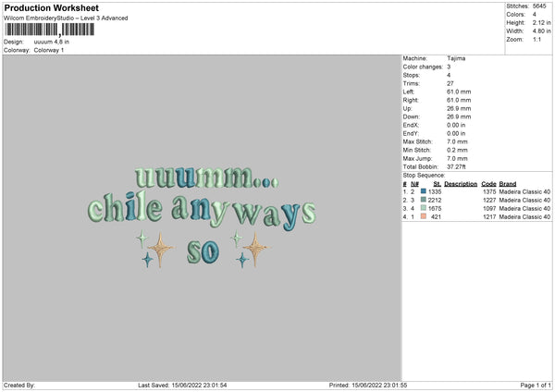Click the light mint swatch in stop row 3
The height and width of the screenshot is (392, 555).
[424, 208]
